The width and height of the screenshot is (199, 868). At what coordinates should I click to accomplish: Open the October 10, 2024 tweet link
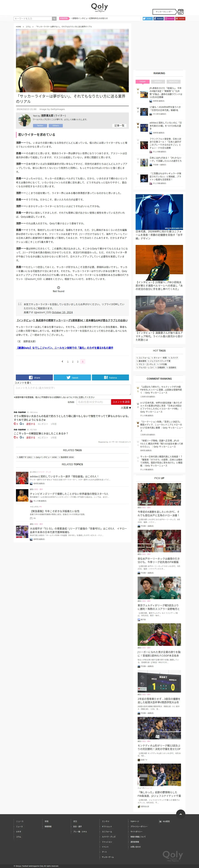tap(62, 312)
